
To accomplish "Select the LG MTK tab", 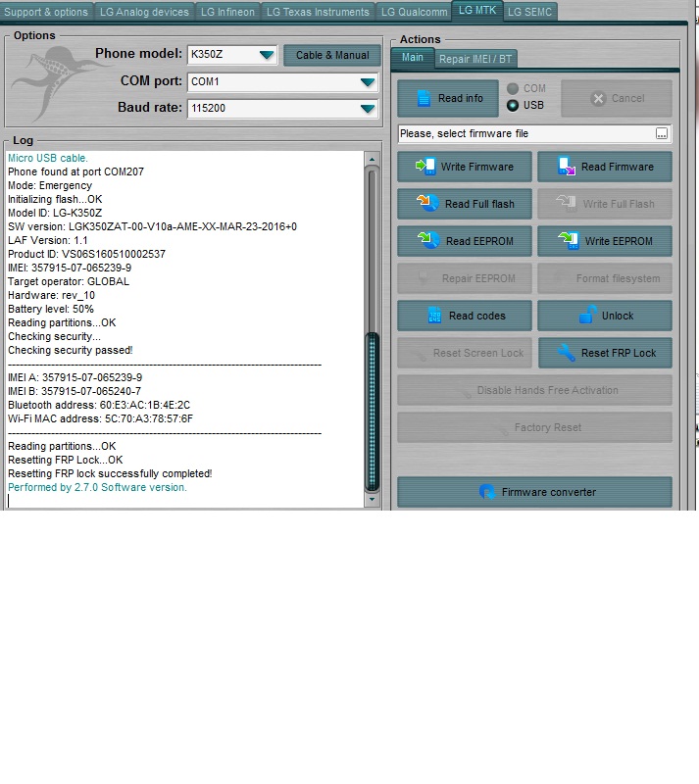I will tap(477, 11).
